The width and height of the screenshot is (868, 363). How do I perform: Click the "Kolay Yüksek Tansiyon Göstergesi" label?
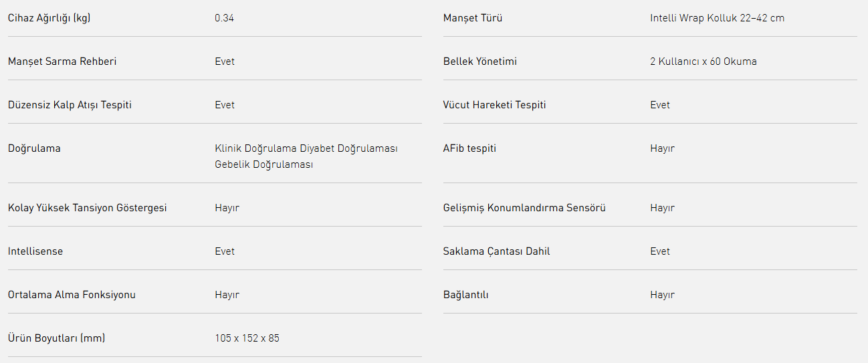[87, 208]
